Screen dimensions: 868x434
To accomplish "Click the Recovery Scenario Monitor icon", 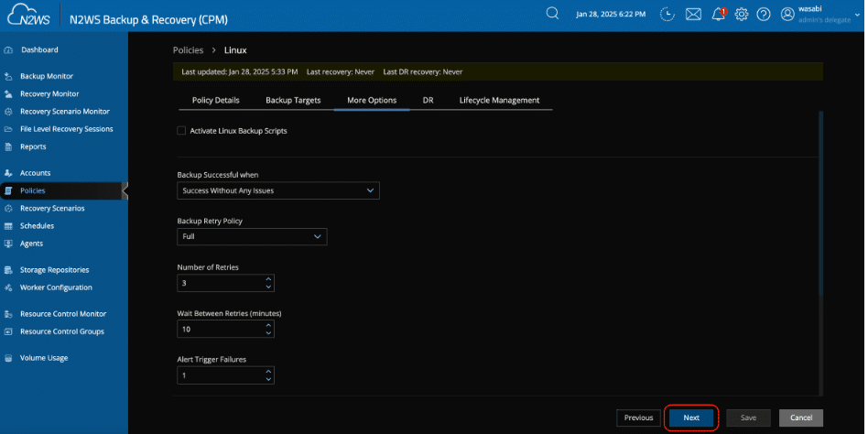I will (x=7, y=112).
